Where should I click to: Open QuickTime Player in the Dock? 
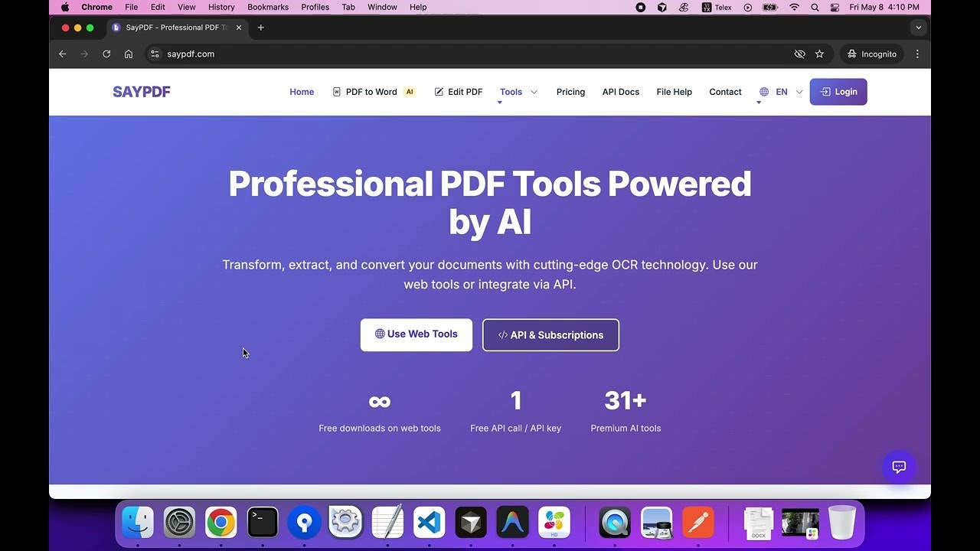click(615, 523)
